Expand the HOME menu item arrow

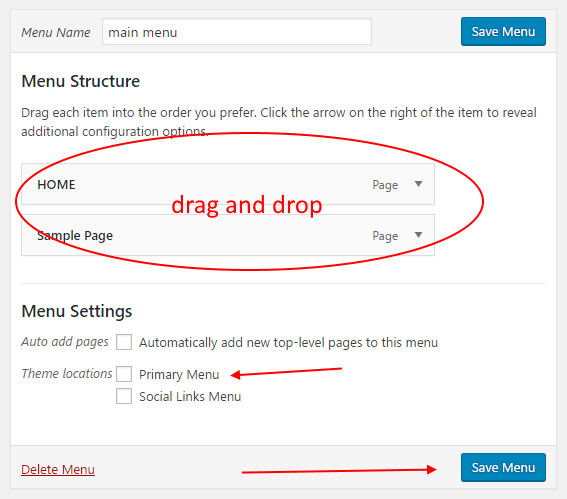pyautogui.click(x=418, y=184)
